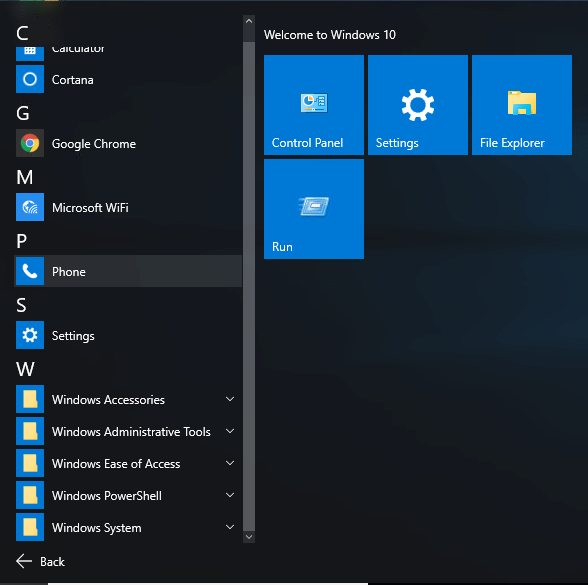Screen dimensions: 588x585
Task: Launch the Run tile
Action: click(x=314, y=208)
